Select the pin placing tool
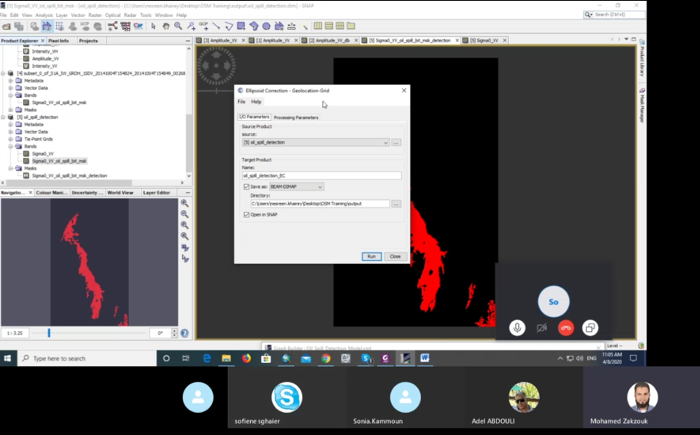The image size is (700, 435). 191,26
